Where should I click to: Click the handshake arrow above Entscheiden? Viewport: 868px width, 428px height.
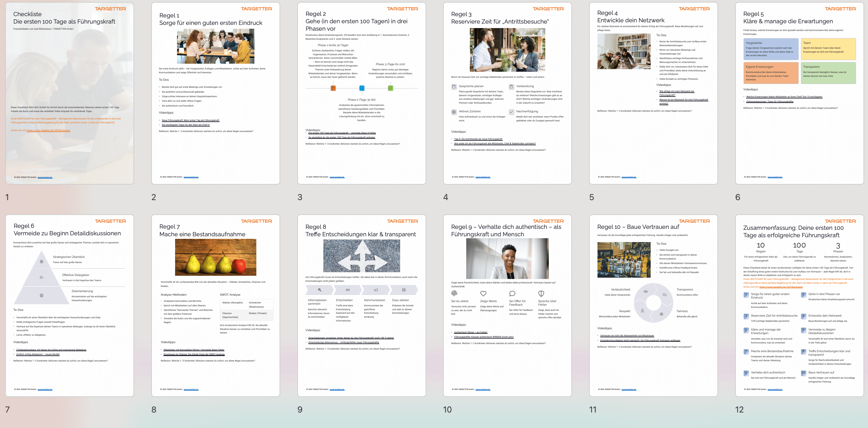348,290
